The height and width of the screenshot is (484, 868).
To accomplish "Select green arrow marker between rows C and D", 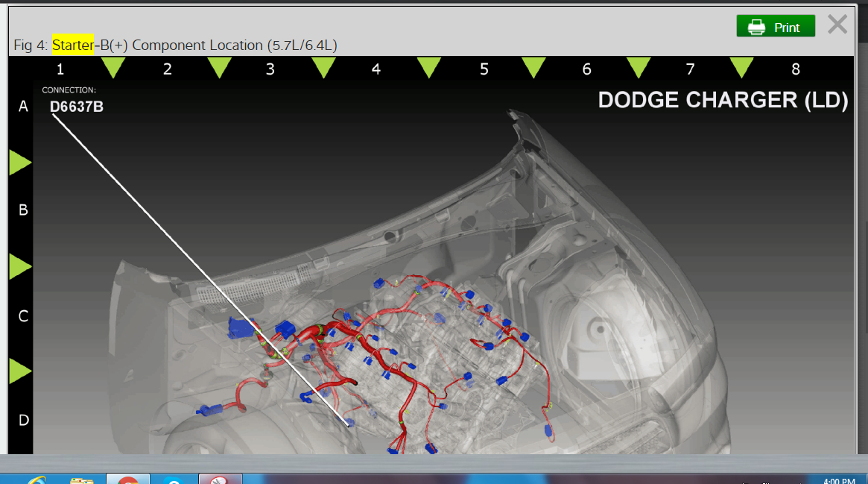I will tap(20, 371).
